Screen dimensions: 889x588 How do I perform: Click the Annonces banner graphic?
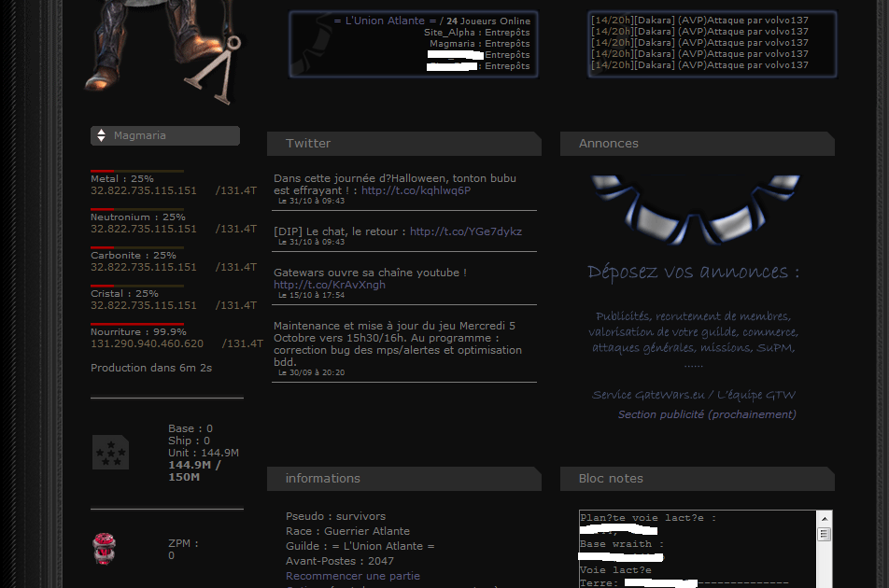point(694,210)
